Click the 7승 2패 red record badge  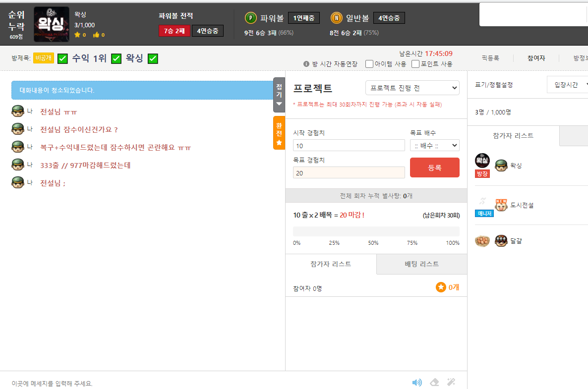[175, 31]
